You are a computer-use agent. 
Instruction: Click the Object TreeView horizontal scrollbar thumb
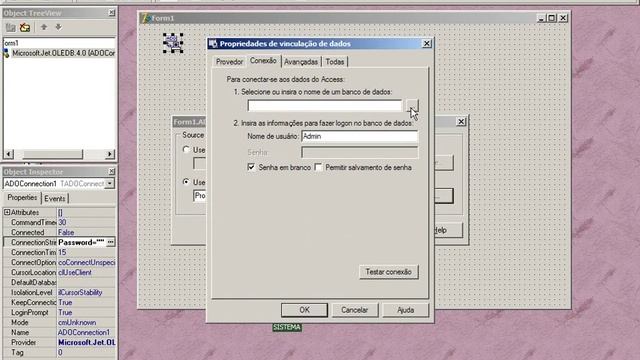click(x=52, y=154)
